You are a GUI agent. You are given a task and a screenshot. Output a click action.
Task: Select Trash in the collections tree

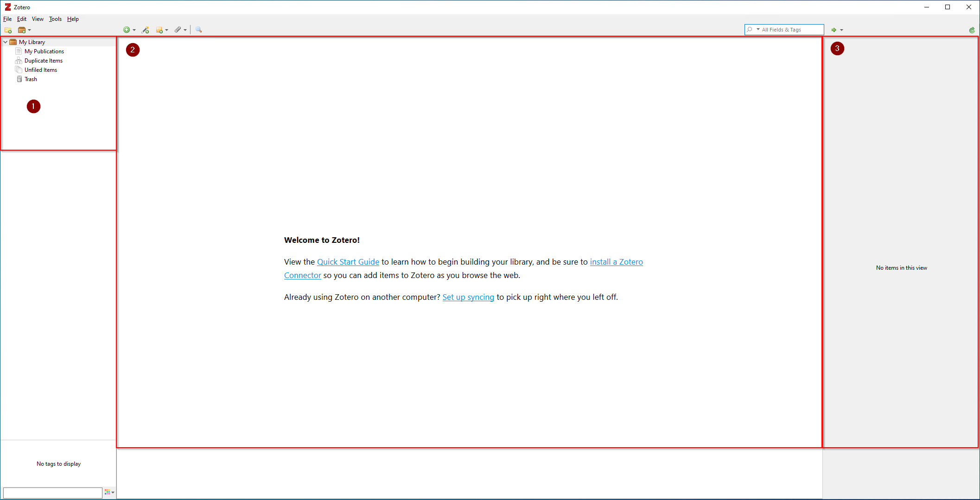pos(31,79)
